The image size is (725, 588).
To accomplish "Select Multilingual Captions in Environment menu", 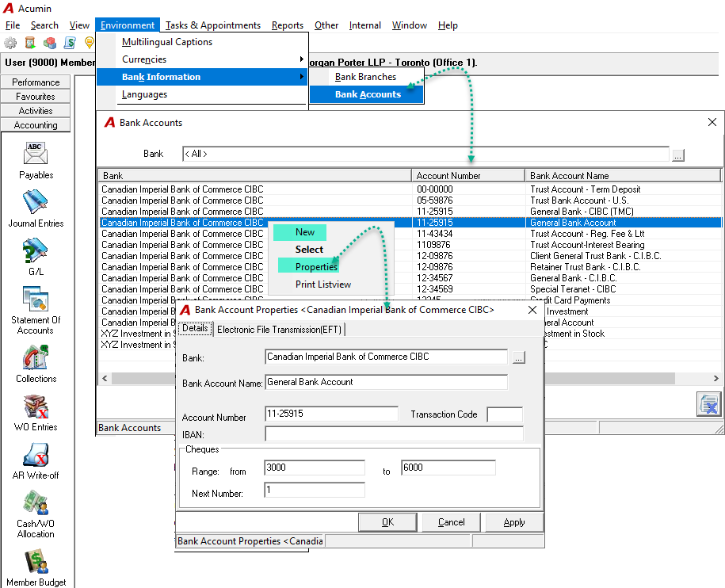I will [167, 41].
